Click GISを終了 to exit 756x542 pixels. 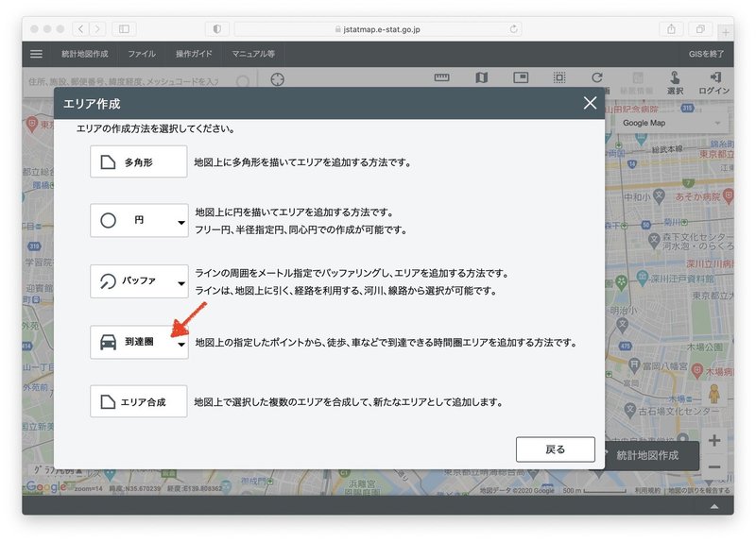(x=706, y=54)
